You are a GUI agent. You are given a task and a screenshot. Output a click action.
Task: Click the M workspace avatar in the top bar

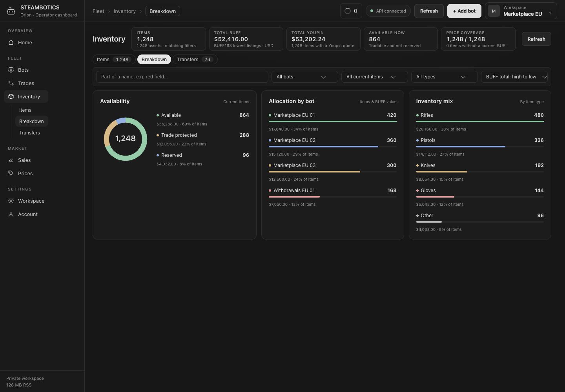[494, 11]
